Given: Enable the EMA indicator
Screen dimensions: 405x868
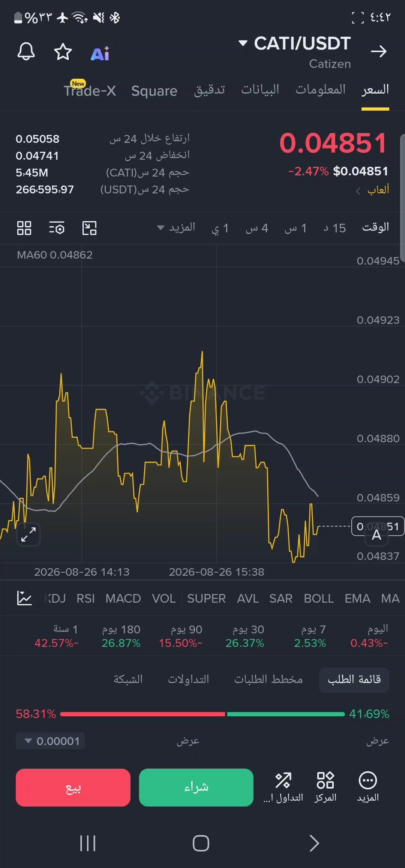Looking at the screenshot, I should [x=357, y=599].
